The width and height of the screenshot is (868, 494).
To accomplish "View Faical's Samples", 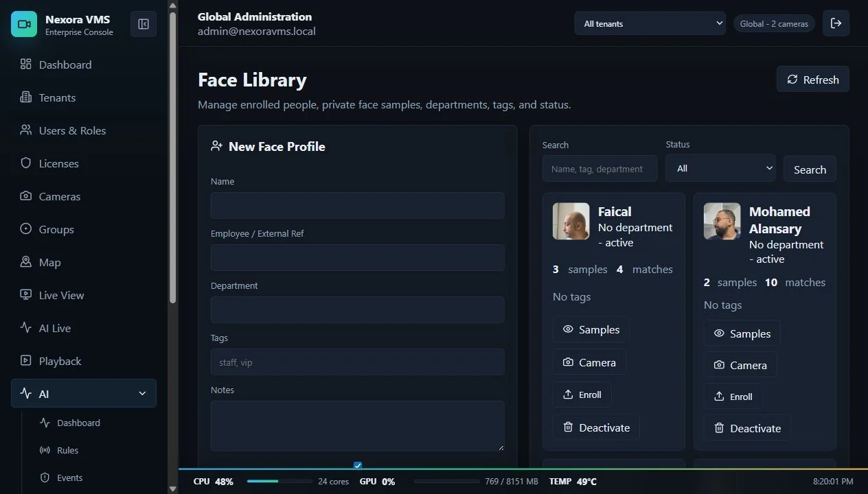I will (591, 329).
